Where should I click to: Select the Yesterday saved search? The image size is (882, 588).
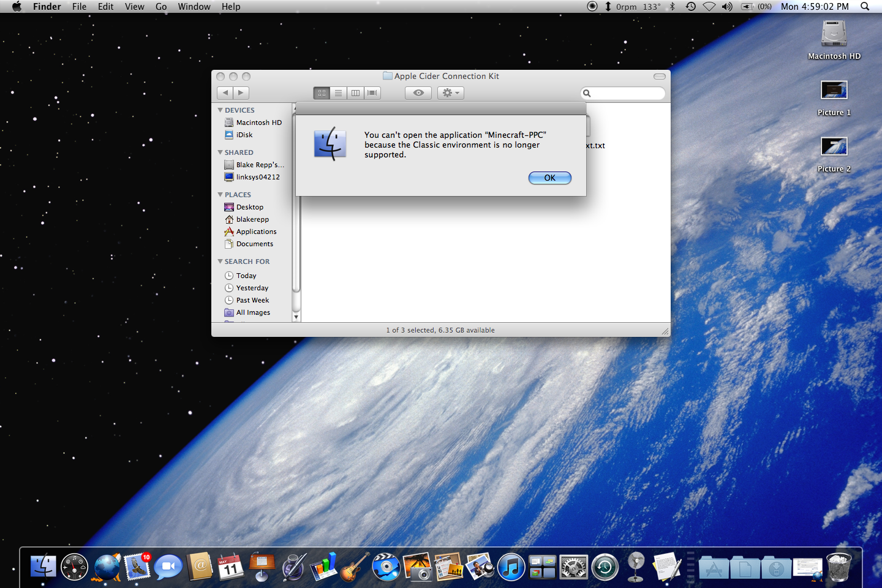(246, 288)
